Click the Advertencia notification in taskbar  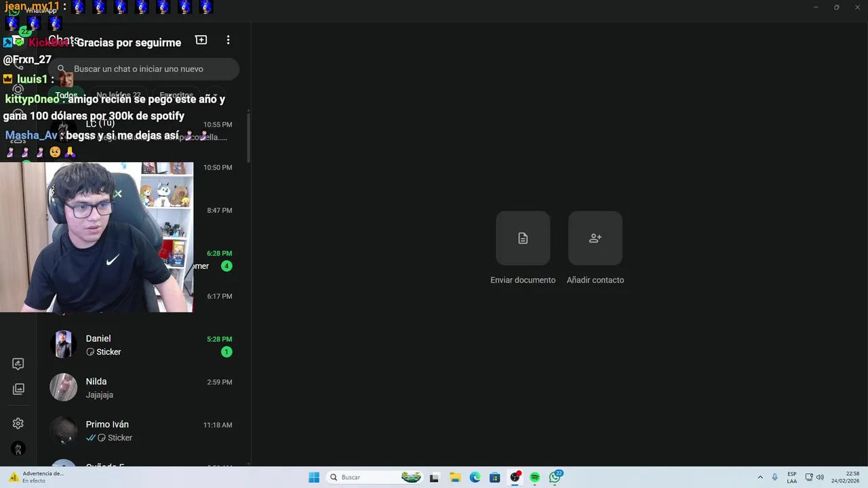coord(35,477)
